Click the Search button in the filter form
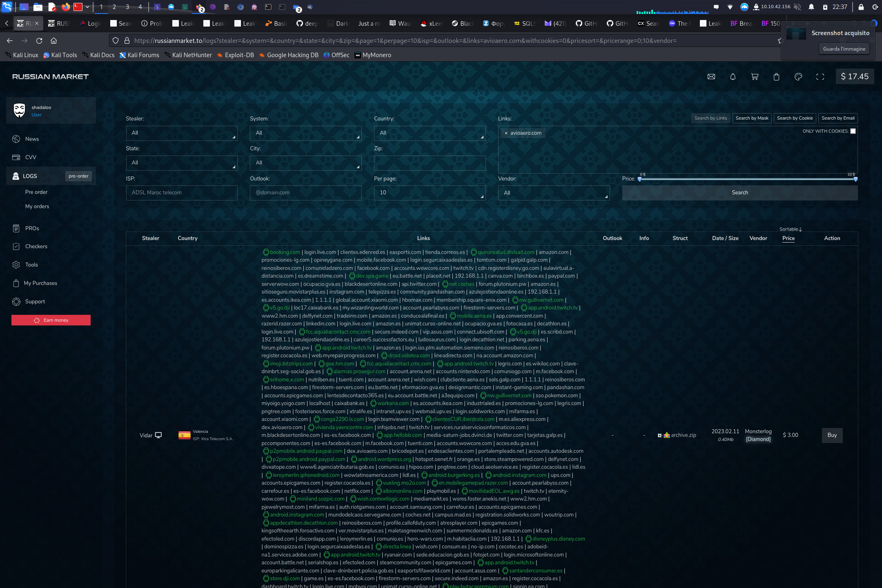The image size is (882, 588). (x=740, y=193)
